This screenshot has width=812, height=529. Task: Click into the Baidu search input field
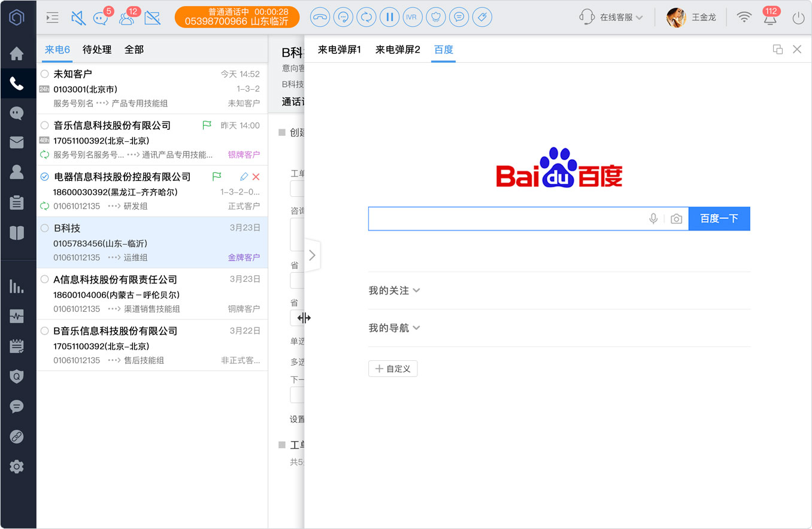click(506, 218)
